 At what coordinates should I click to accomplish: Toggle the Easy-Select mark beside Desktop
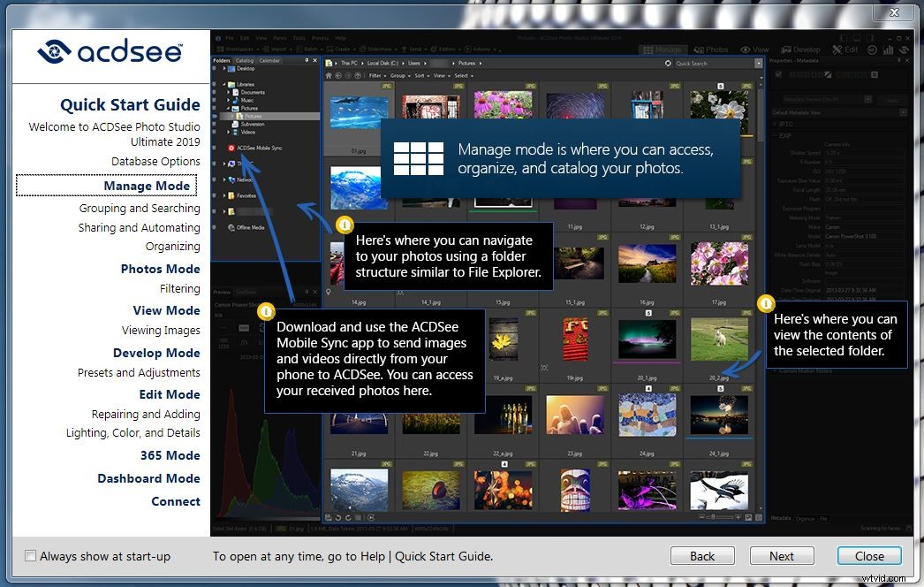213,68
